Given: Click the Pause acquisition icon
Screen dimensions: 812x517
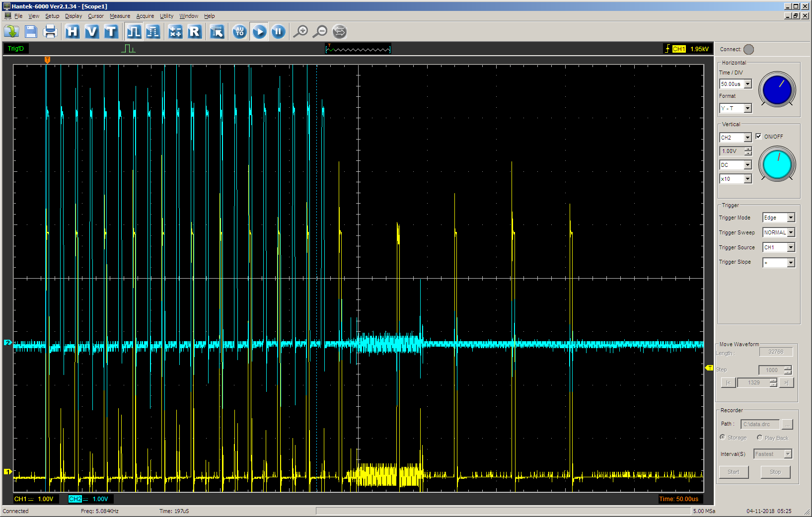Looking at the screenshot, I should tap(278, 32).
